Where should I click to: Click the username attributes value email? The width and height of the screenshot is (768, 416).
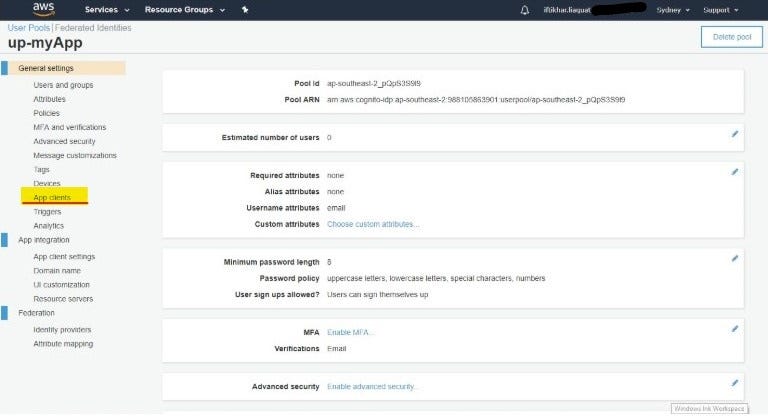click(336, 208)
